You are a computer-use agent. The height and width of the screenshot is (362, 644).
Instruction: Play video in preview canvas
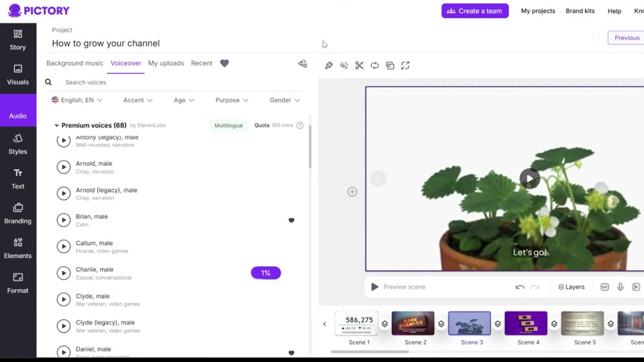click(x=529, y=179)
